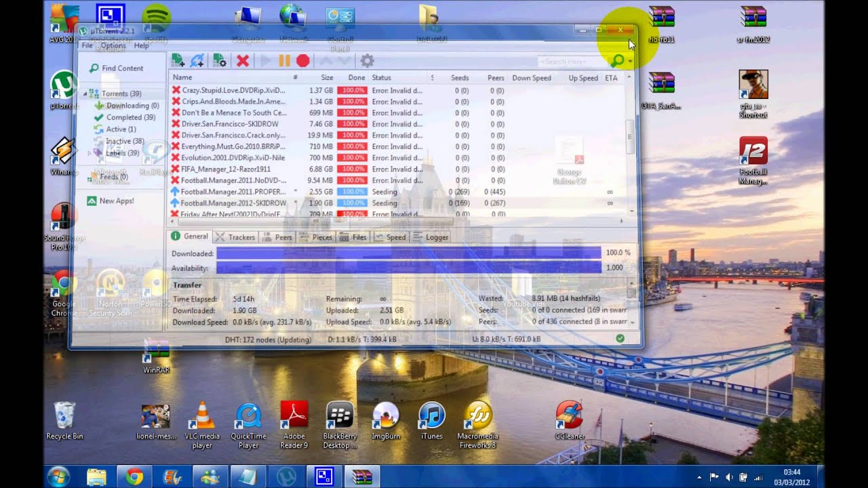The height and width of the screenshot is (488, 868).
Task: Select Completed (39) category
Action: [125, 117]
